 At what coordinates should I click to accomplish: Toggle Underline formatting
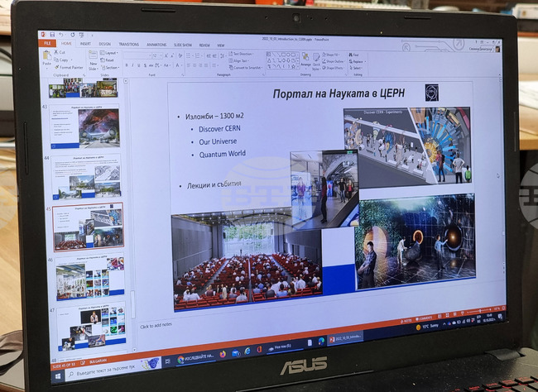tap(139, 65)
